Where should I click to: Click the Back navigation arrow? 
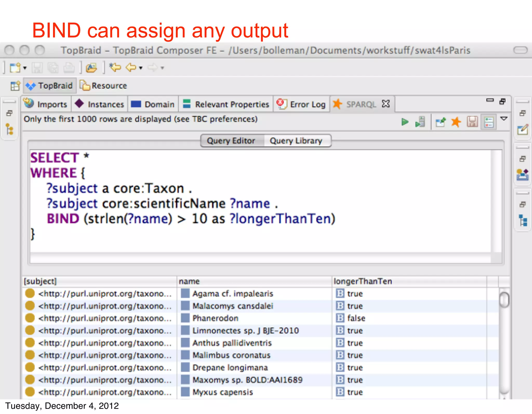tap(131, 68)
